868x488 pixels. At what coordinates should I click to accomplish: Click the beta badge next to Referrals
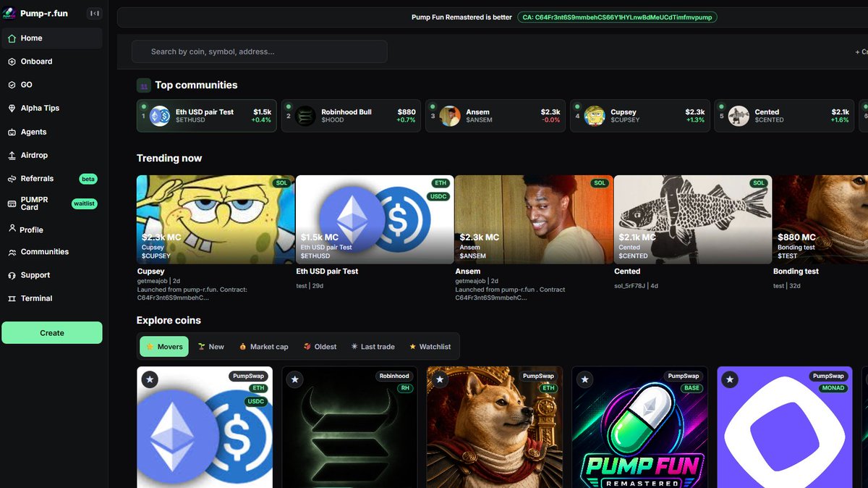[88, 179]
